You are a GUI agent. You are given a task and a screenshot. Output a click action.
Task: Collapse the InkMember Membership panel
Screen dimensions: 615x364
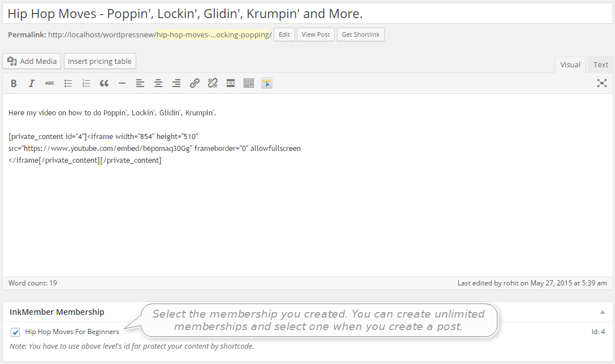602,311
